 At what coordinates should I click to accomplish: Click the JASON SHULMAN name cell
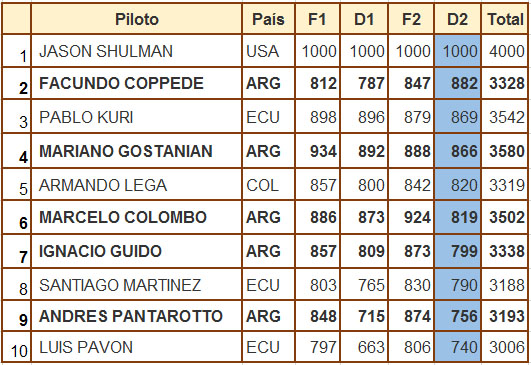136,51
